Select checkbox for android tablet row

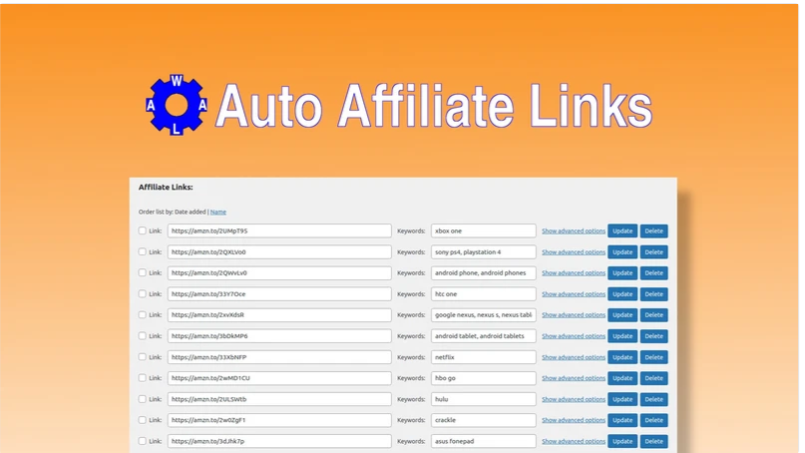click(x=142, y=336)
